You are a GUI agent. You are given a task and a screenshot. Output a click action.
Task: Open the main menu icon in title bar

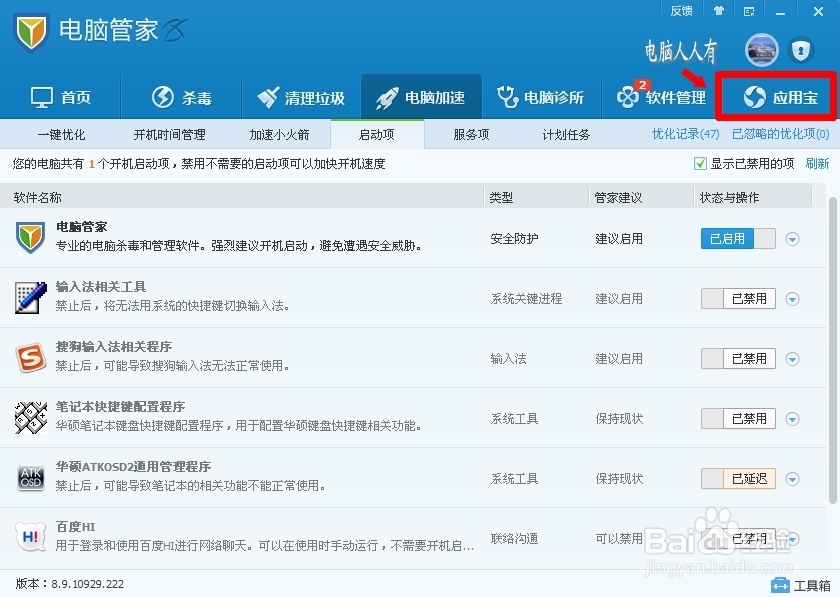[x=749, y=11]
